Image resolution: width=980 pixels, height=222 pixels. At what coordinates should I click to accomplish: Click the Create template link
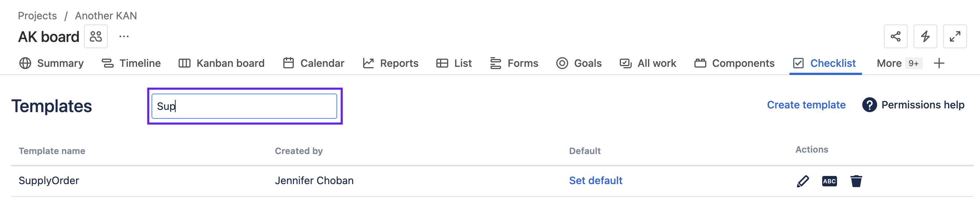click(806, 105)
